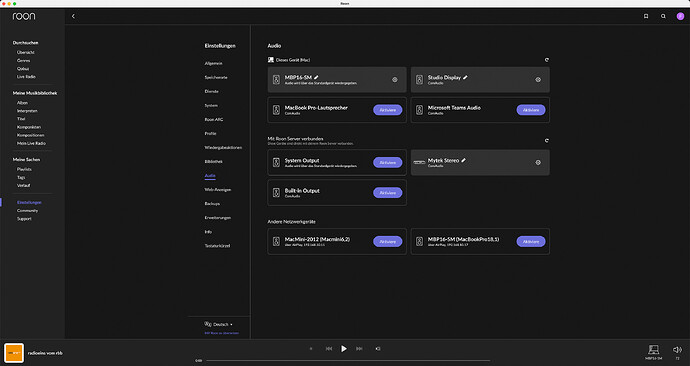Refresh the 'Mit Roon Server verbunden' list
Screen dimensions: 690x366
(x=547, y=141)
